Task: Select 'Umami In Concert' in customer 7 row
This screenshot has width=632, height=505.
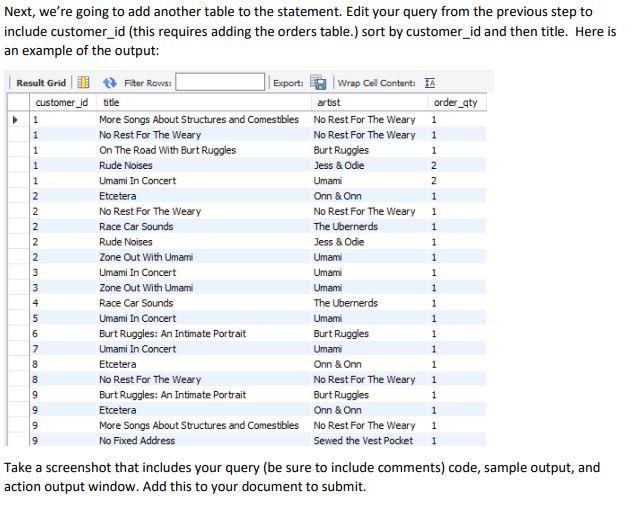Action: pos(137,349)
